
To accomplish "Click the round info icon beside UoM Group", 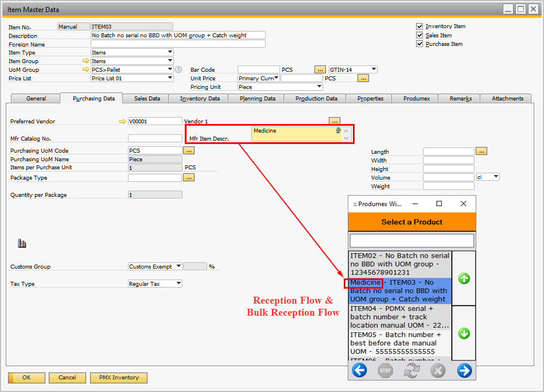I will point(178,69).
